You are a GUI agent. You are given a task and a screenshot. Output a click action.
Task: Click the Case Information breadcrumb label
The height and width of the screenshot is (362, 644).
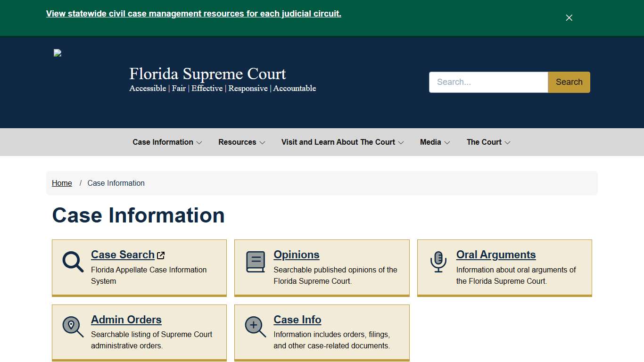pyautogui.click(x=116, y=183)
